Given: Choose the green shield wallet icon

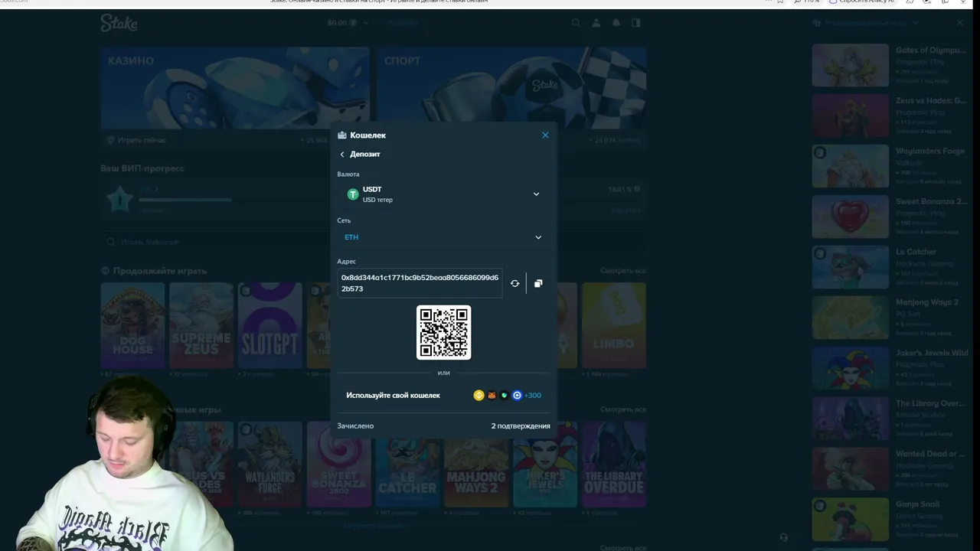Looking at the screenshot, I should [x=504, y=396].
